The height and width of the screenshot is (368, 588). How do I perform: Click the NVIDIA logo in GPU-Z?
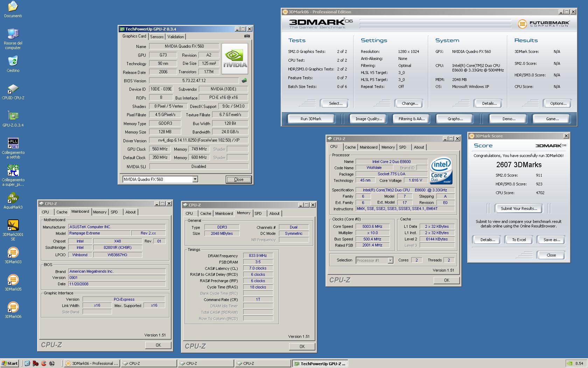click(235, 59)
